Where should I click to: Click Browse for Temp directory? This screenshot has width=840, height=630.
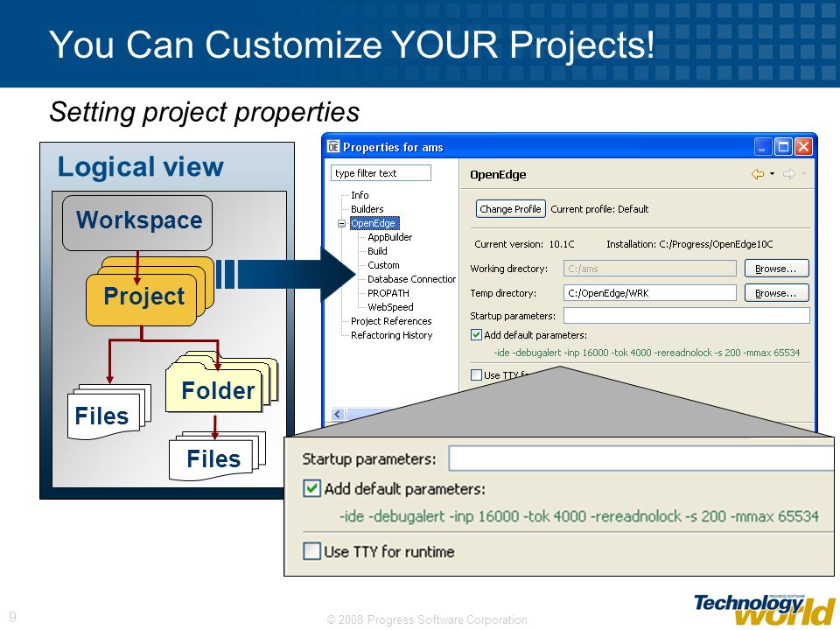click(x=776, y=293)
